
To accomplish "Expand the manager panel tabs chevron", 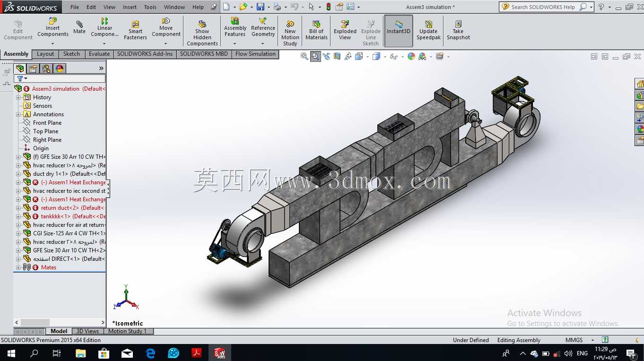I will (x=101, y=69).
